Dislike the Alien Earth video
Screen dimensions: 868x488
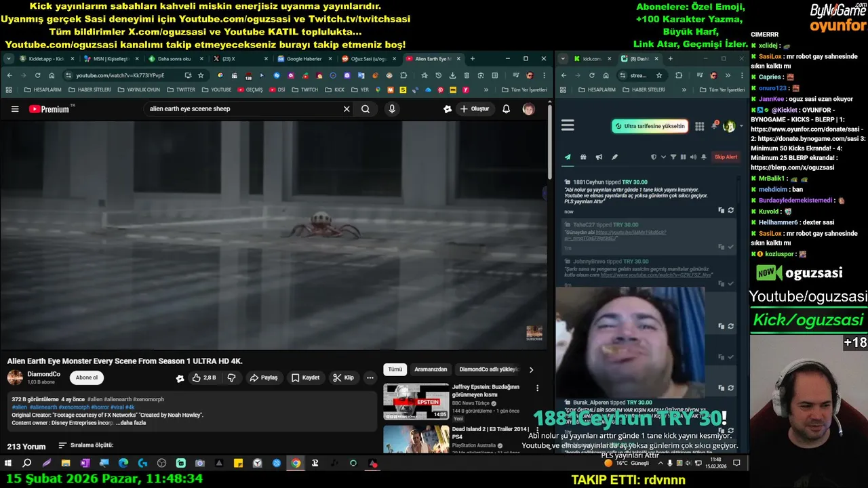(231, 378)
